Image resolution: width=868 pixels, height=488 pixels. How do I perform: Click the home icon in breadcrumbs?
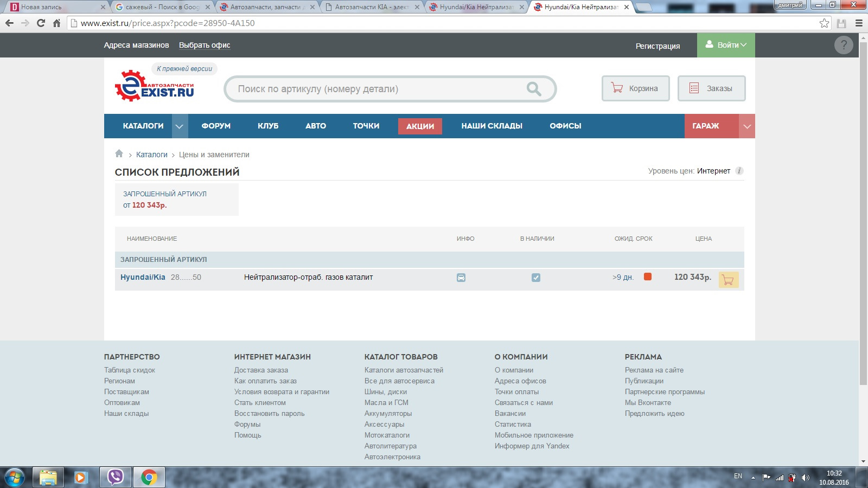119,153
